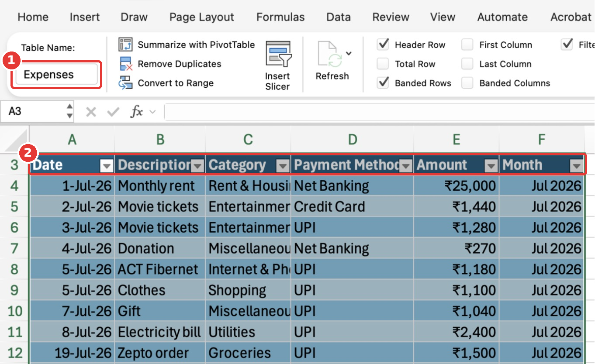This screenshot has height=364, width=595.
Task: Select the ₹25,000 amount cell
Action: 457,186
